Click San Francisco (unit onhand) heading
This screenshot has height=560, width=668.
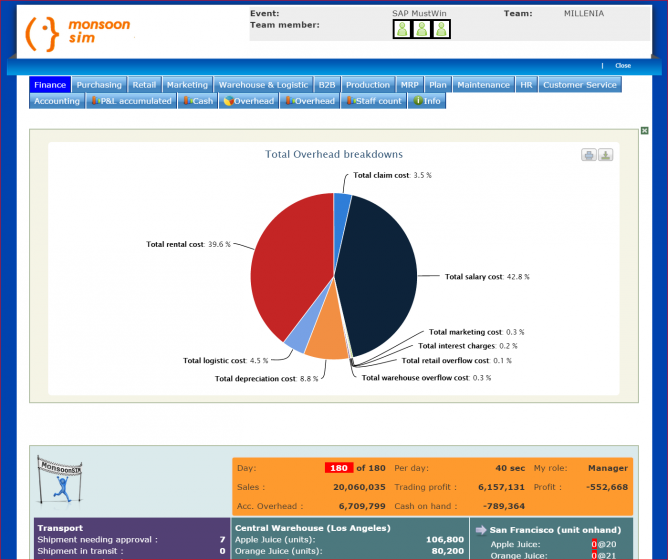click(x=555, y=530)
